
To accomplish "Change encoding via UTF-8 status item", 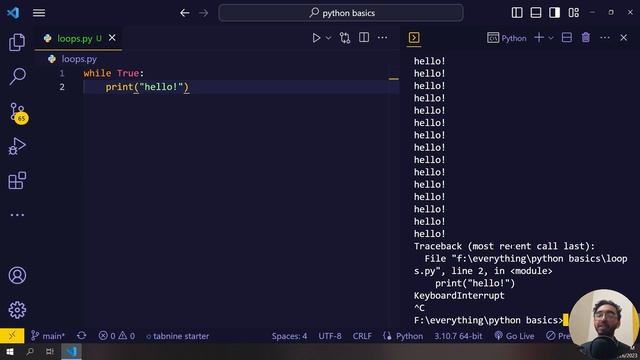I will [330, 336].
